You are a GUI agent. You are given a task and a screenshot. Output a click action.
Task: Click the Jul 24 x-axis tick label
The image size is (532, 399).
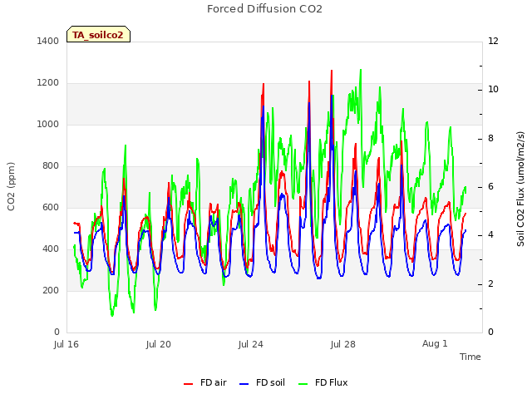coord(251,344)
